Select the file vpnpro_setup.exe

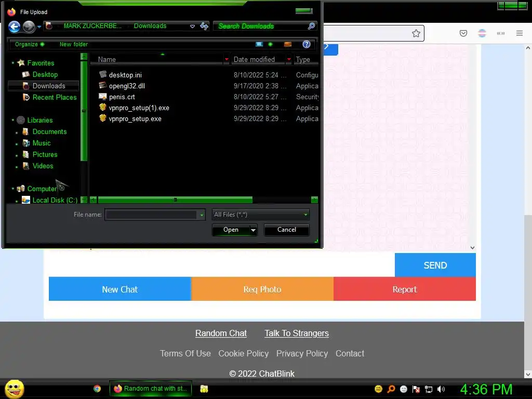pos(135,119)
